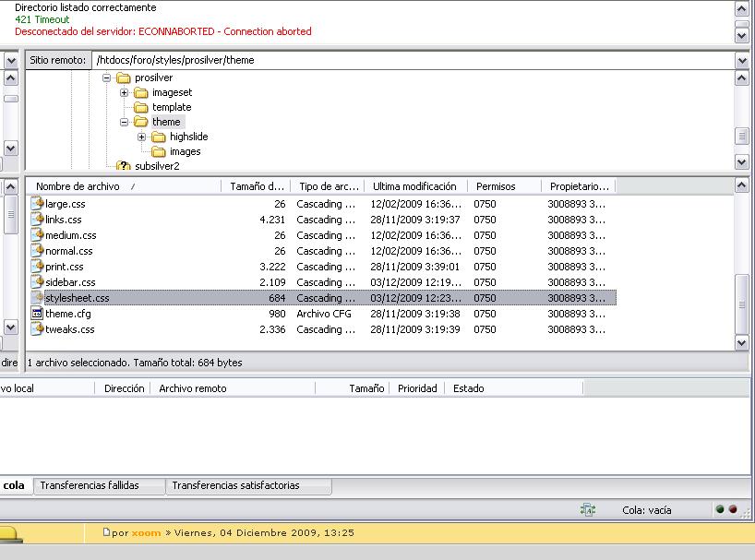Click the prosilver folder icon
Viewport: 755px width, 560px height.
[x=124, y=77]
